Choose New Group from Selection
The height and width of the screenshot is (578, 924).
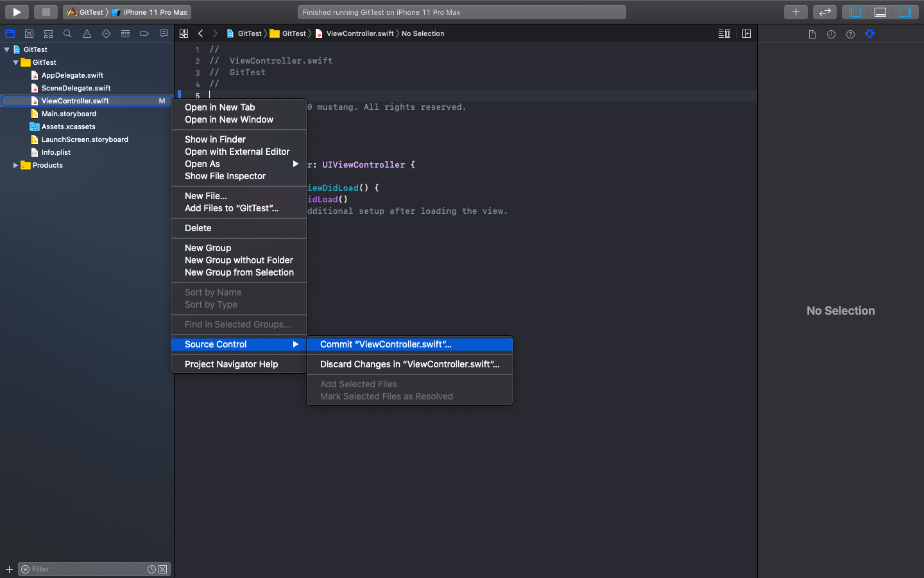tap(239, 272)
